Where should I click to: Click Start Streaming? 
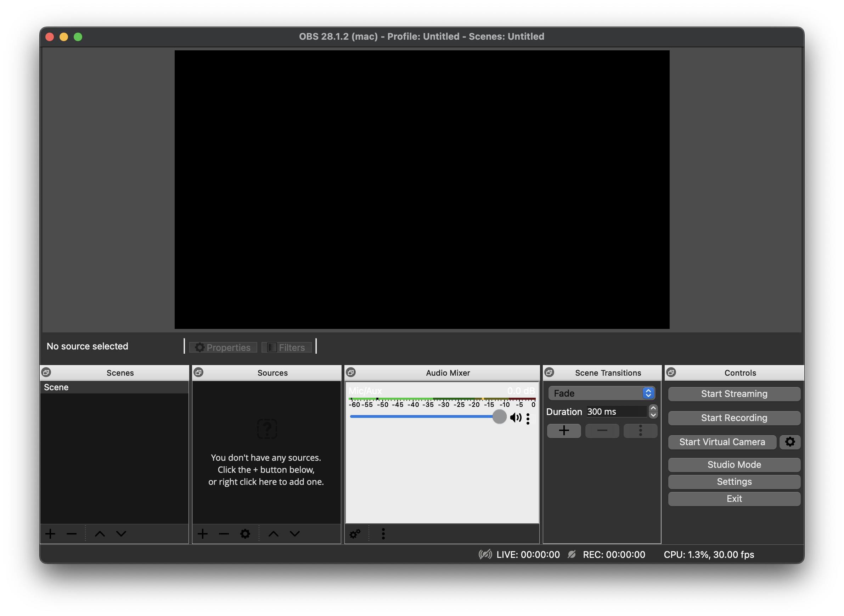(x=733, y=394)
